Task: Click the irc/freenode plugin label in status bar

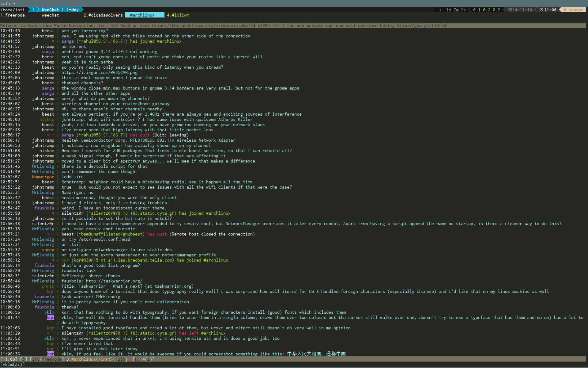Action: (x=47, y=359)
